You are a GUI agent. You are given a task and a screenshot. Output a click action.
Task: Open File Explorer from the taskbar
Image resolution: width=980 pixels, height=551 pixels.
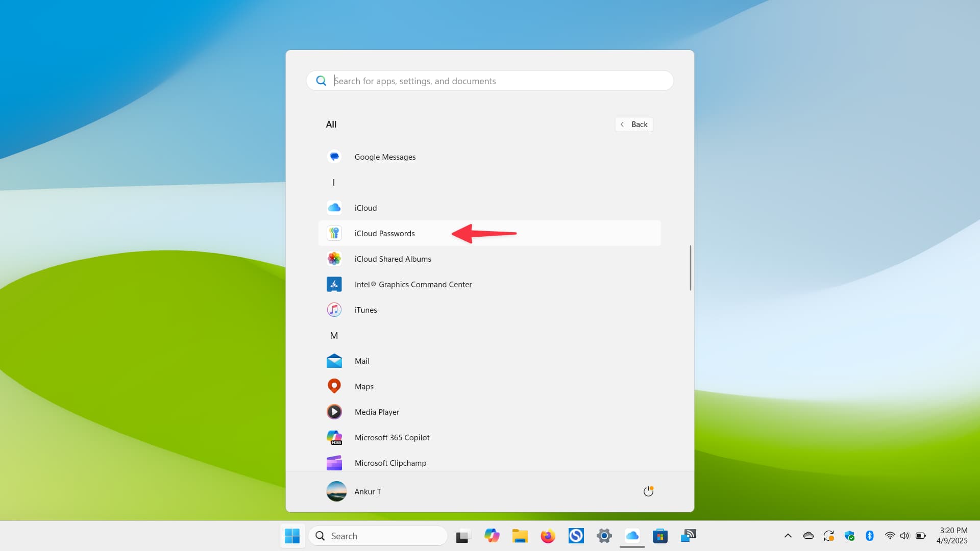[x=520, y=536]
